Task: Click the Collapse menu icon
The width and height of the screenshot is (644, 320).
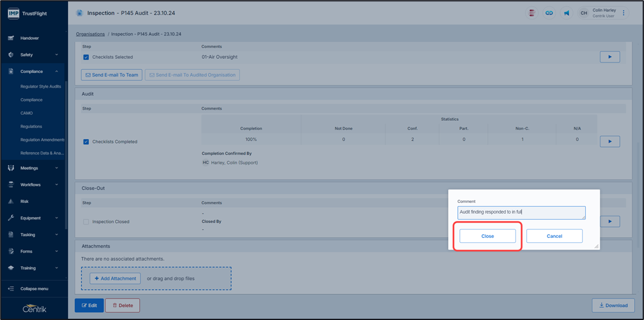Action: pyautogui.click(x=11, y=289)
